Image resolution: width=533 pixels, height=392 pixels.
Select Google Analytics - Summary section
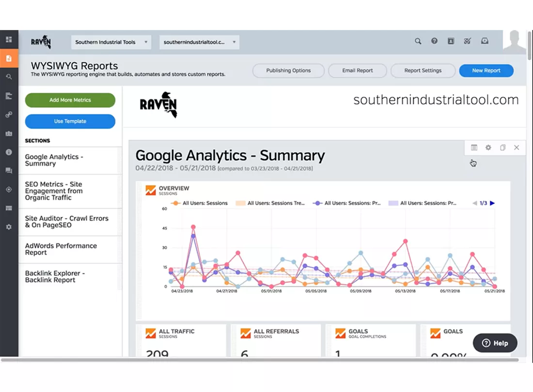point(70,160)
